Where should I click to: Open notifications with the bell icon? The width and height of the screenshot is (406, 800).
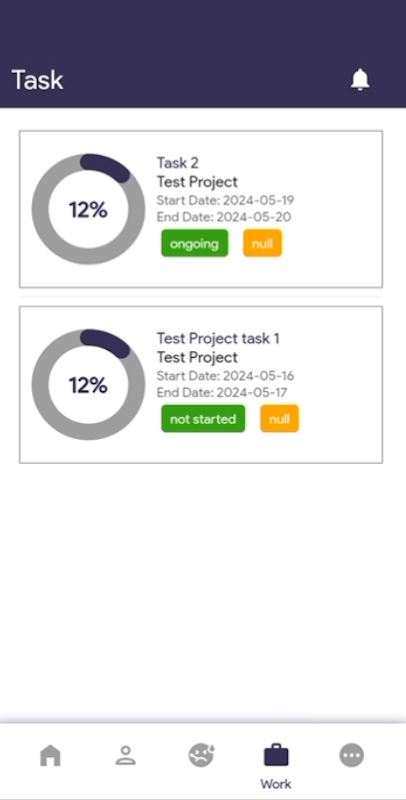(x=360, y=80)
